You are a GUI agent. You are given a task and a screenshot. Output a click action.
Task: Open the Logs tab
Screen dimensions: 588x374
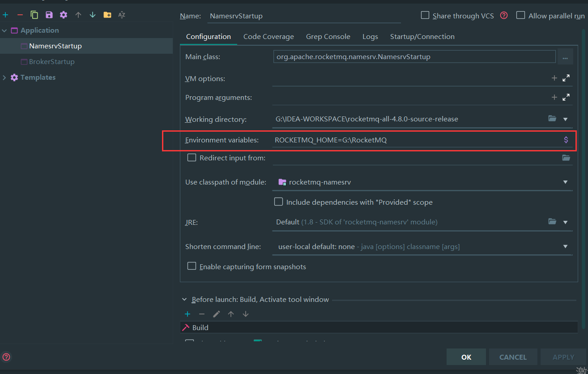click(370, 37)
